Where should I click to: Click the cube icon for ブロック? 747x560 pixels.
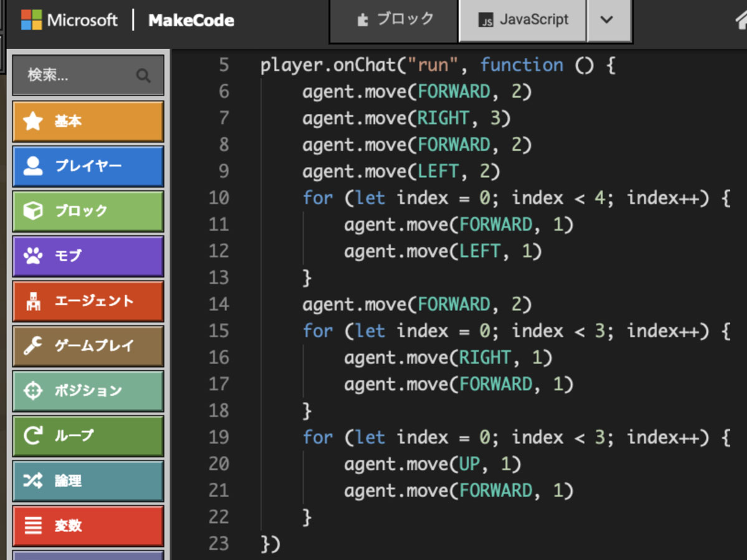[32, 211]
